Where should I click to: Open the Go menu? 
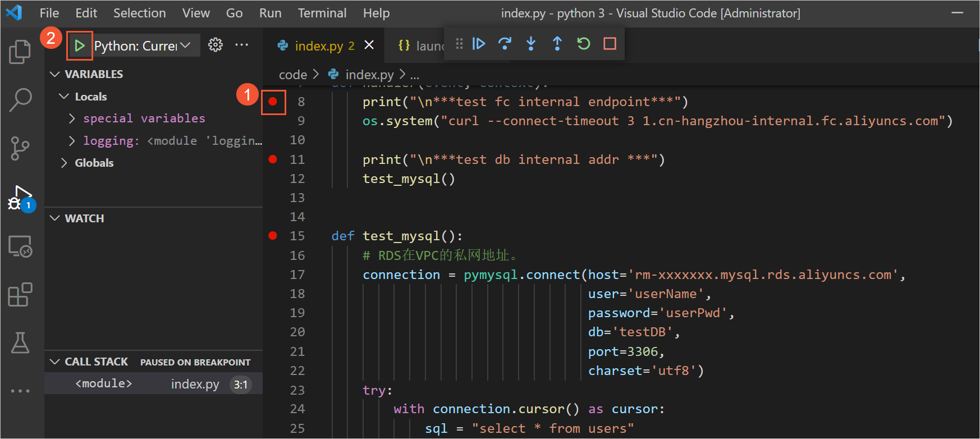[x=235, y=13]
